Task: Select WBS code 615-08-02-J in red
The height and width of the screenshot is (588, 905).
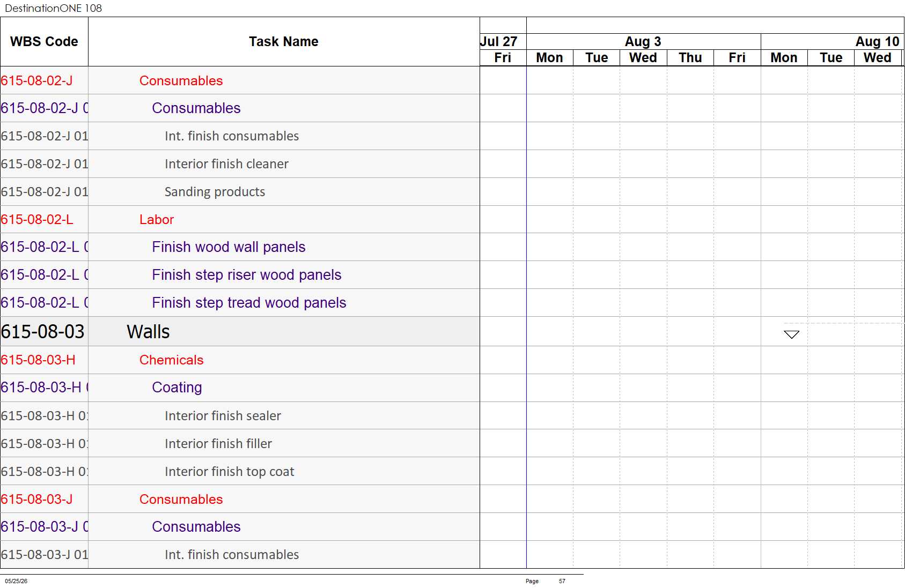Action: [37, 81]
